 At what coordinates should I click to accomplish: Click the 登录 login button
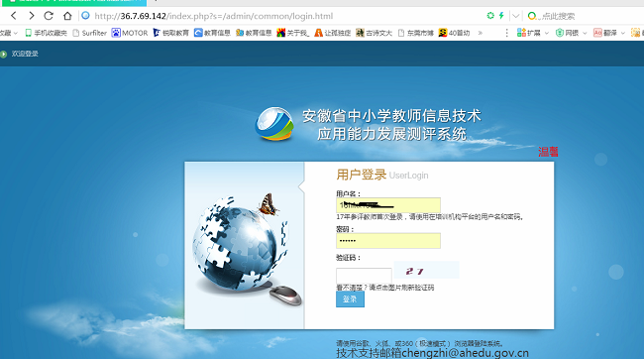point(350,299)
